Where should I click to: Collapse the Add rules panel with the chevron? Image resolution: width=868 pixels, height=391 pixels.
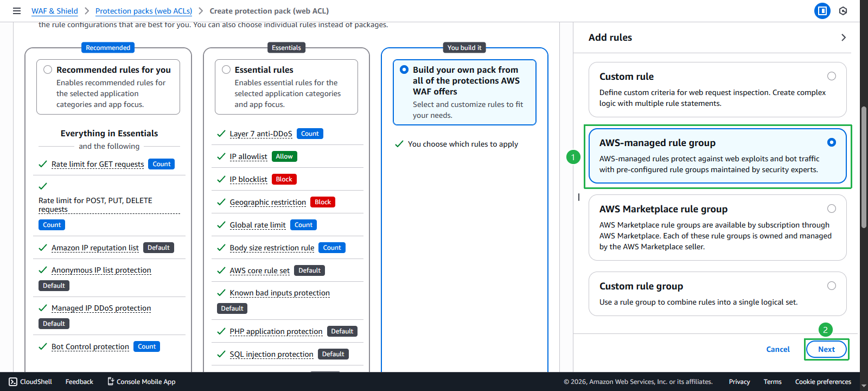pos(843,37)
